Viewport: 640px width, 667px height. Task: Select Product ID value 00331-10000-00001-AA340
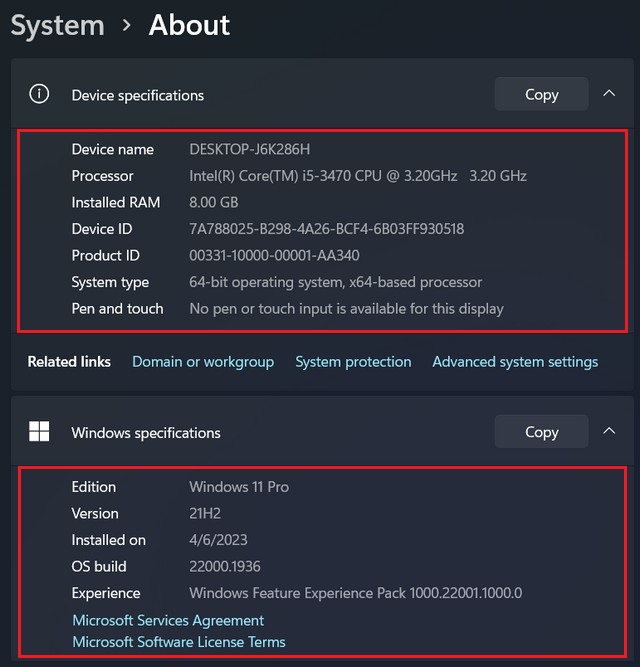(x=274, y=255)
